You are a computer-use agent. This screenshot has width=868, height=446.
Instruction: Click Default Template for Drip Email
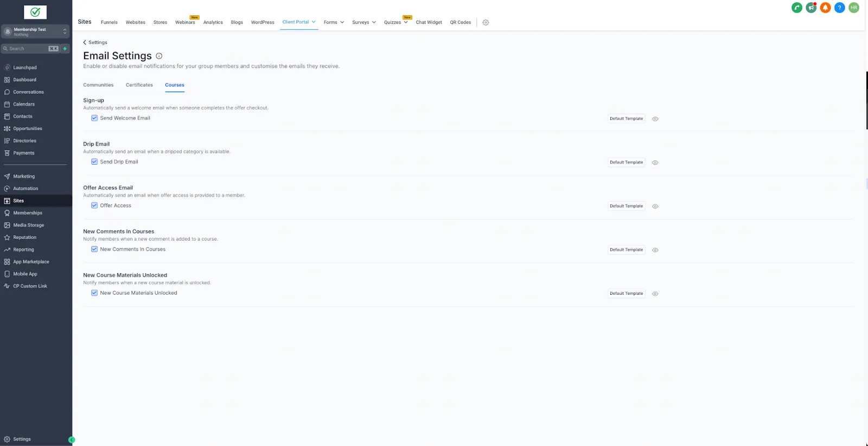(626, 163)
